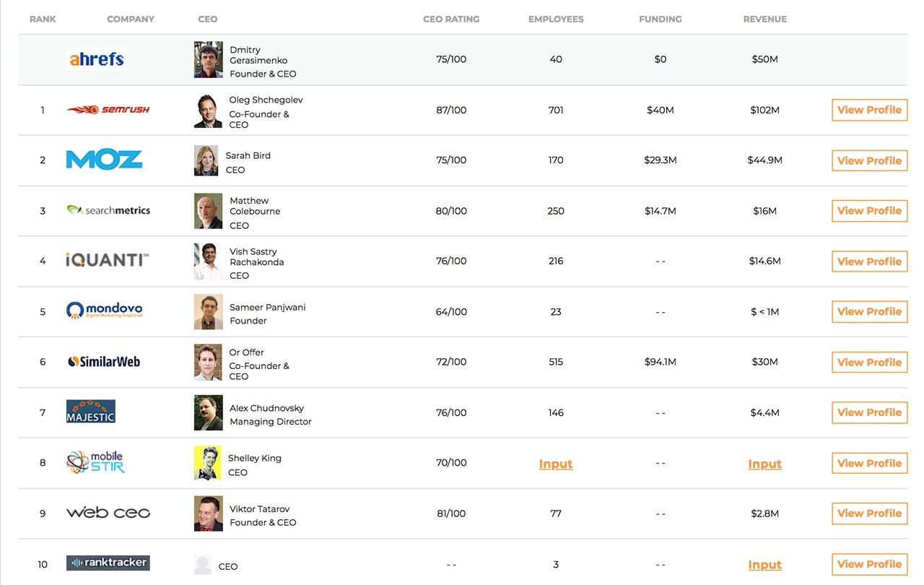Click the Ranktracker logo
The height and width of the screenshot is (585, 924).
[x=108, y=563]
